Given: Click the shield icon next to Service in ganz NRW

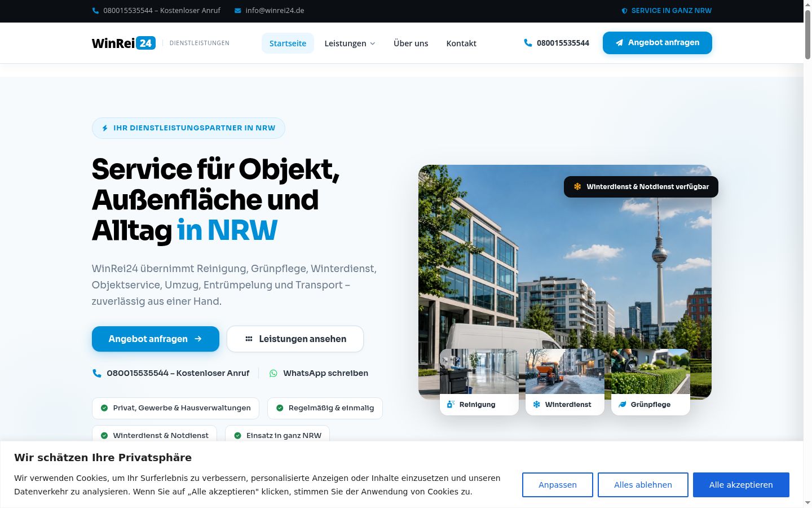Looking at the screenshot, I should point(624,11).
